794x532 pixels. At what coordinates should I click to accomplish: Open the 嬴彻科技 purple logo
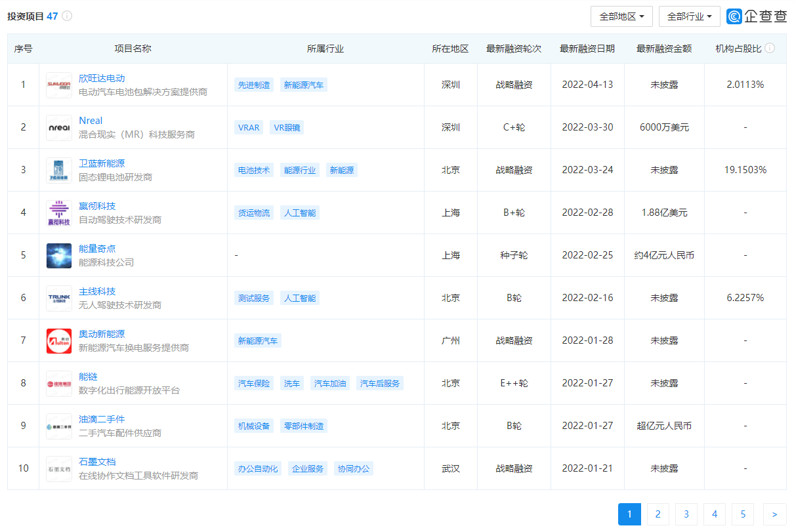pos(59,213)
